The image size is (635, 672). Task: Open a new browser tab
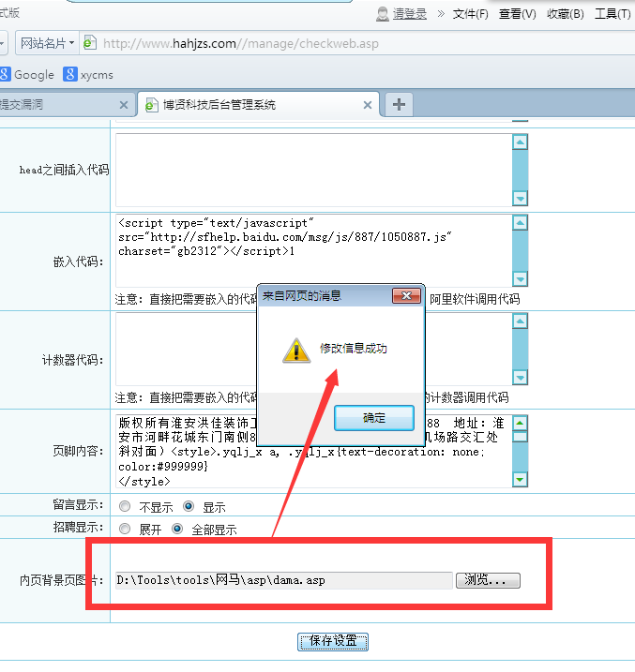399,104
